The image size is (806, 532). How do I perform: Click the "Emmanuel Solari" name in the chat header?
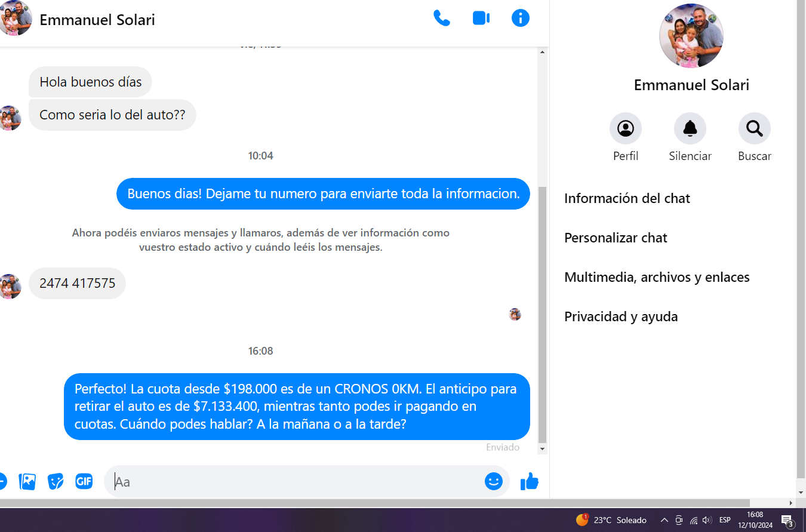tap(97, 20)
